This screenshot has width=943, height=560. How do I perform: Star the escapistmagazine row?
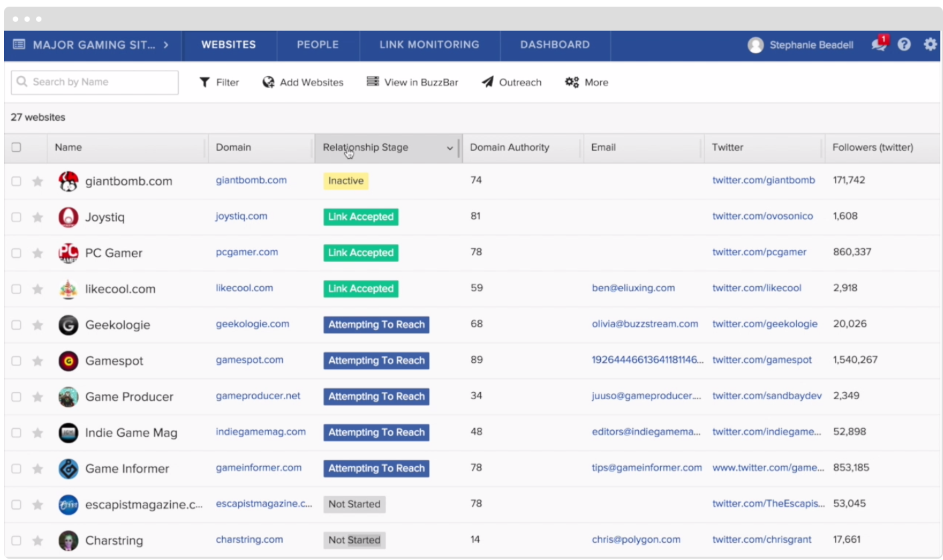click(x=38, y=505)
